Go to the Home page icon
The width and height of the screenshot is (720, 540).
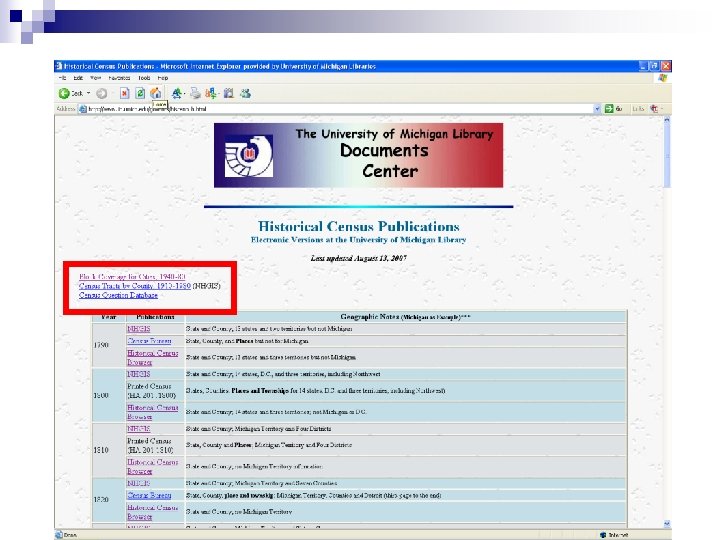(x=156, y=94)
